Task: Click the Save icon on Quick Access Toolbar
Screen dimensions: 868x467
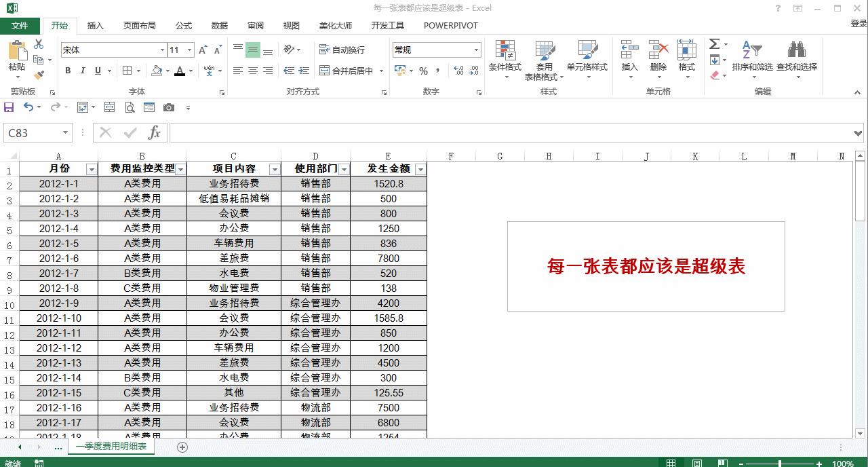Action: pos(9,107)
